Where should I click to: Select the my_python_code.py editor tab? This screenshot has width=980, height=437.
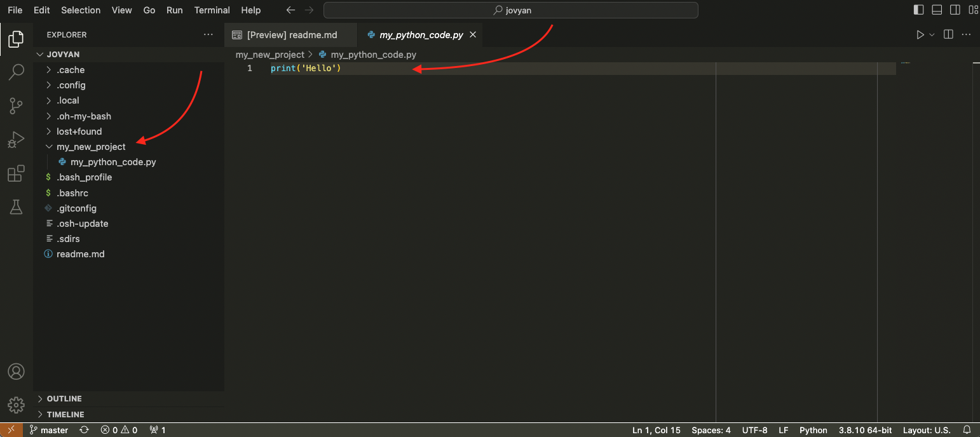pyautogui.click(x=420, y=35)
